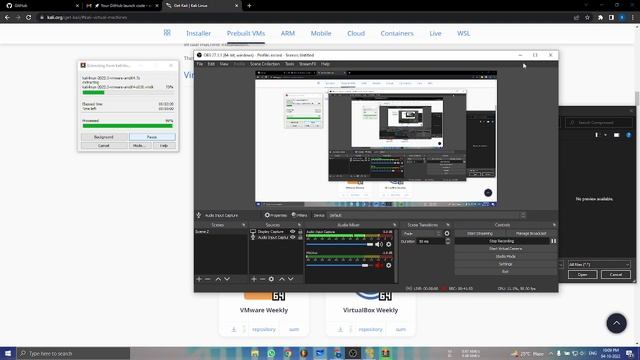Click VMware Weekly repository link
The height and width of the screenshot is (360, 640).
264,329
